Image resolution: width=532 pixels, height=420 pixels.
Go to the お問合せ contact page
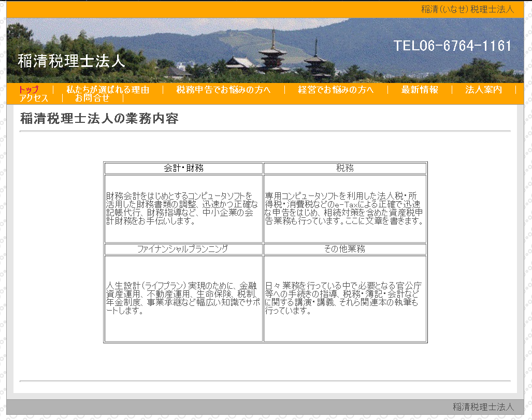click(x=92, y=98)
